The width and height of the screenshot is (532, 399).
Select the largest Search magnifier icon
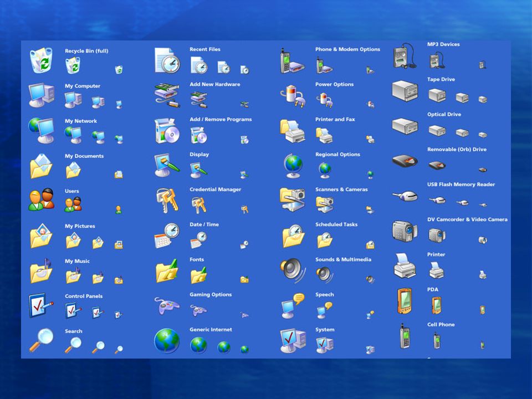(x=42, y=340)
